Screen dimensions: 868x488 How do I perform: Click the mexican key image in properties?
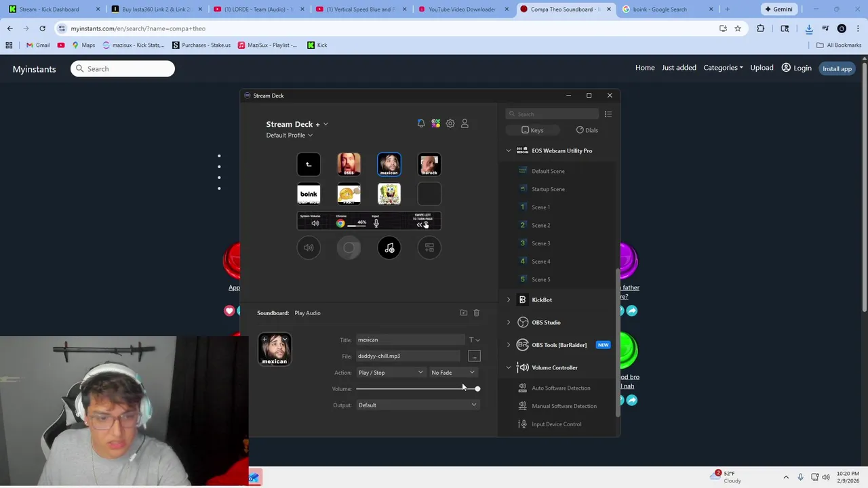coord(275,349)
